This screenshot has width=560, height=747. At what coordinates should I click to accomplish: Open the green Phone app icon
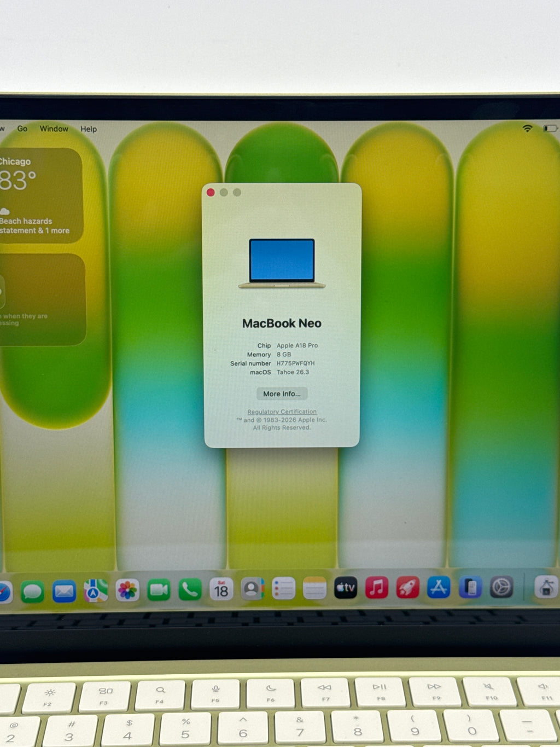pos(190,589)
